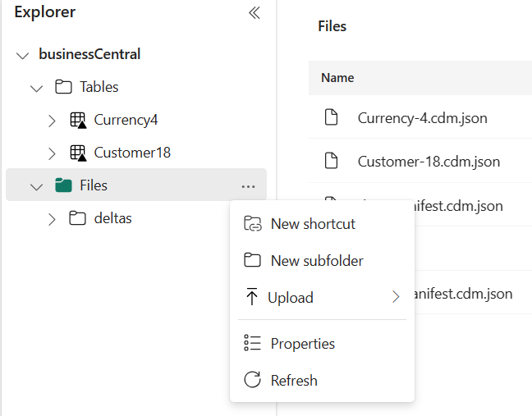The width and height of the screenshot is (532, 416).
Task: Click the Tables folder icon
Action: click(x=63, y=87)
